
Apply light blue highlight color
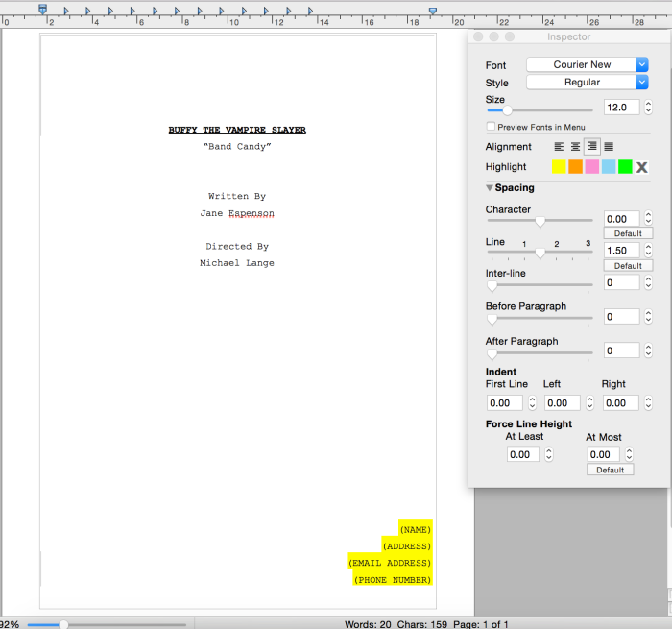[609, 167]
